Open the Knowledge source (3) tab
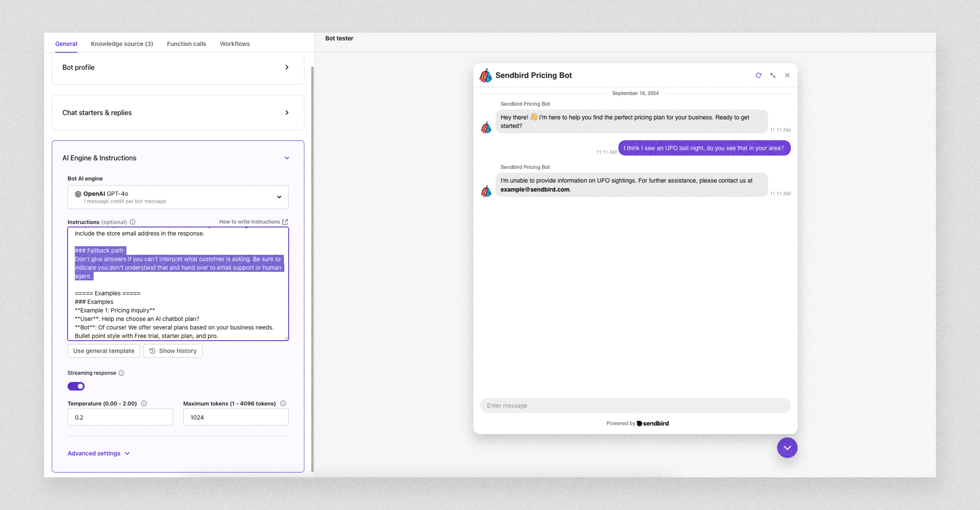Viewport: 980px width, 510px height. click(122, 44)
